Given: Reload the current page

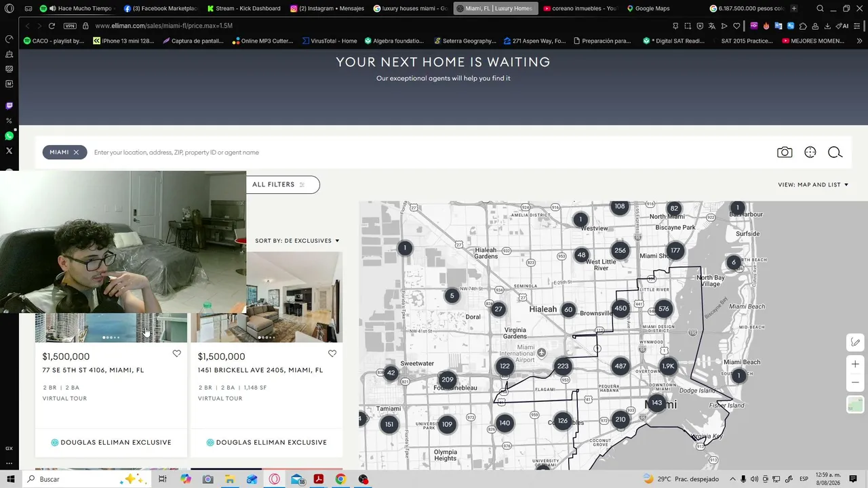Looking at the screenshot, I should pos(52,26).
